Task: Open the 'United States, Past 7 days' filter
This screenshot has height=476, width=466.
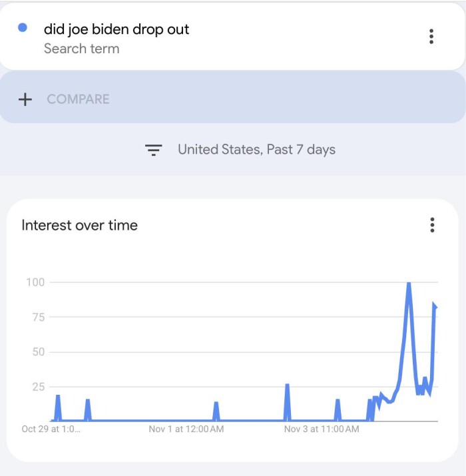Action: point(256,150)
